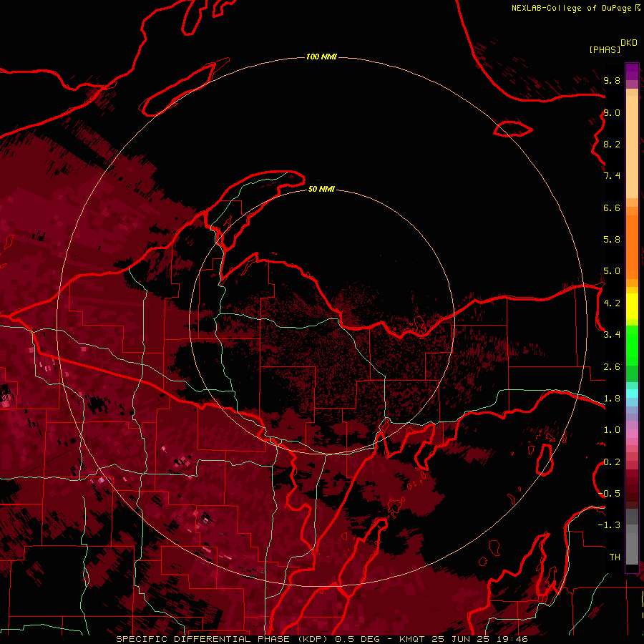Viewport: 644px width, 644px height.
Task: Pick the cyan color bar segment
Action: click(632, 394)
